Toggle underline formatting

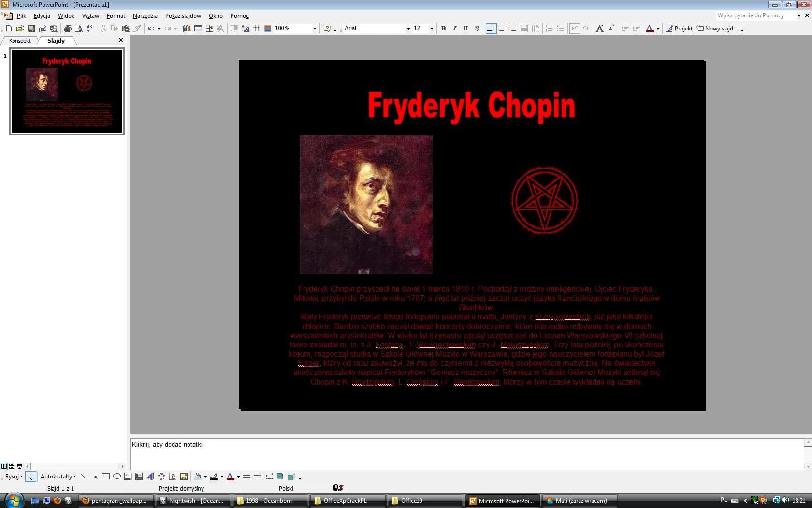click(x=465, y=29)
